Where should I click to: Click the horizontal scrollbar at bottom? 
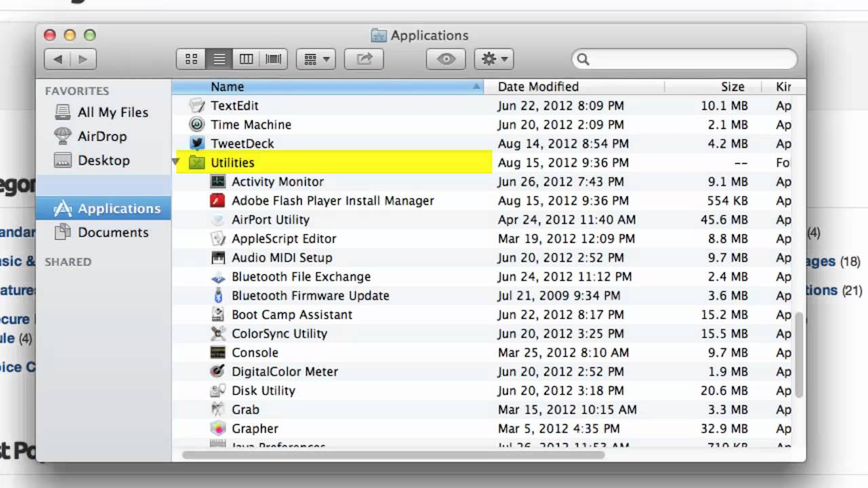point(393,455)
